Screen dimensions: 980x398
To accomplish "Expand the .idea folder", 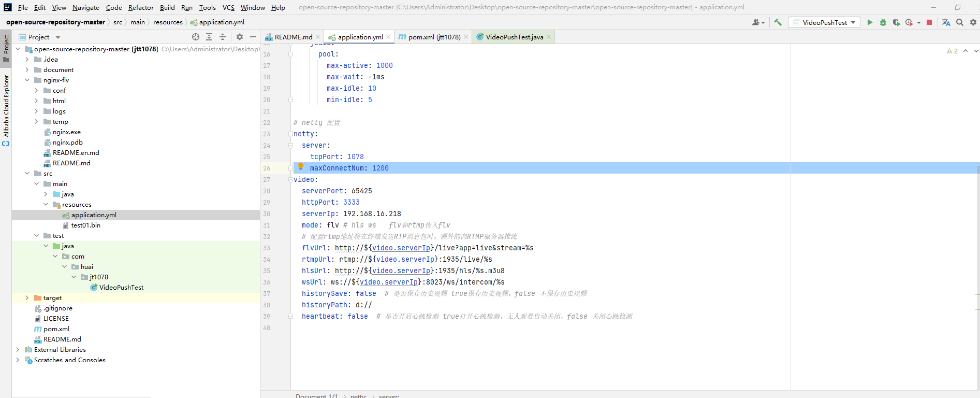I will coord(27,60).
